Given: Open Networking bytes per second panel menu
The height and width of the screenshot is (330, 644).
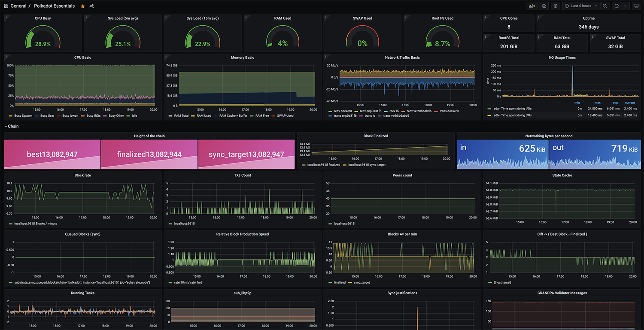Looking at the screenshot, I should [x=549, y=136].
